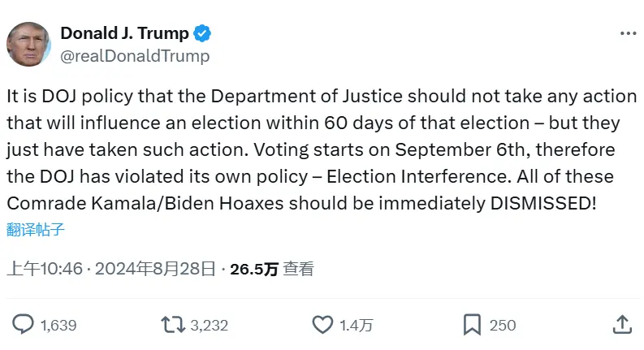Click the share upload icon

622,324
